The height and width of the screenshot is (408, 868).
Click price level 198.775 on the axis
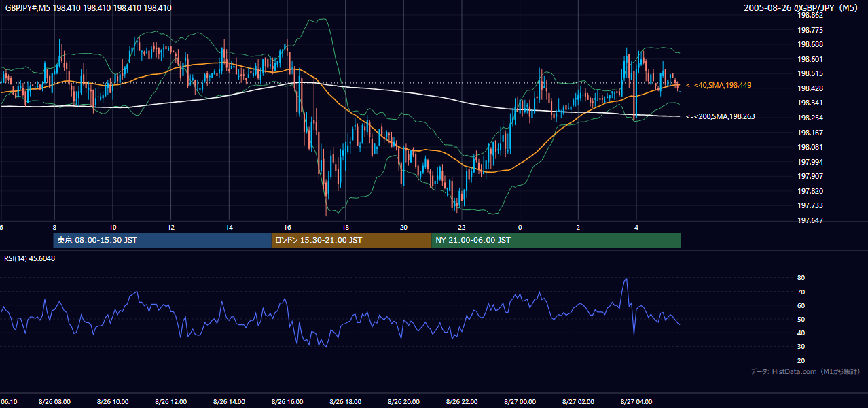810,30
